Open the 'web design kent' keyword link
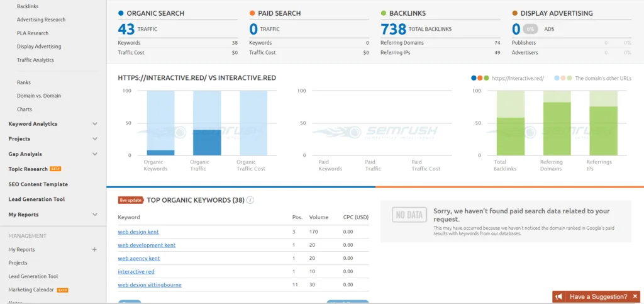644x304 pixels. click(x=138, y=232)
